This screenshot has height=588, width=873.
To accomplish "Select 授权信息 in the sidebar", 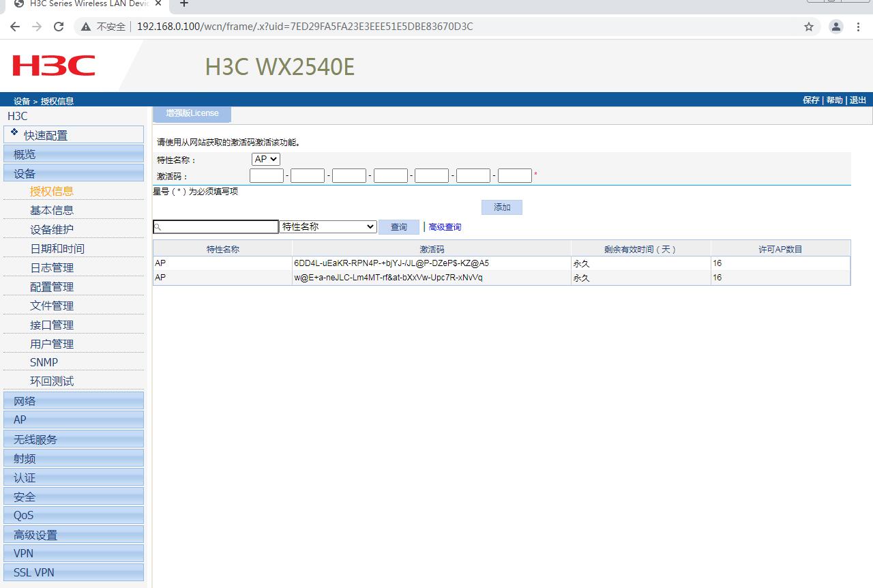I will (52, 191).
